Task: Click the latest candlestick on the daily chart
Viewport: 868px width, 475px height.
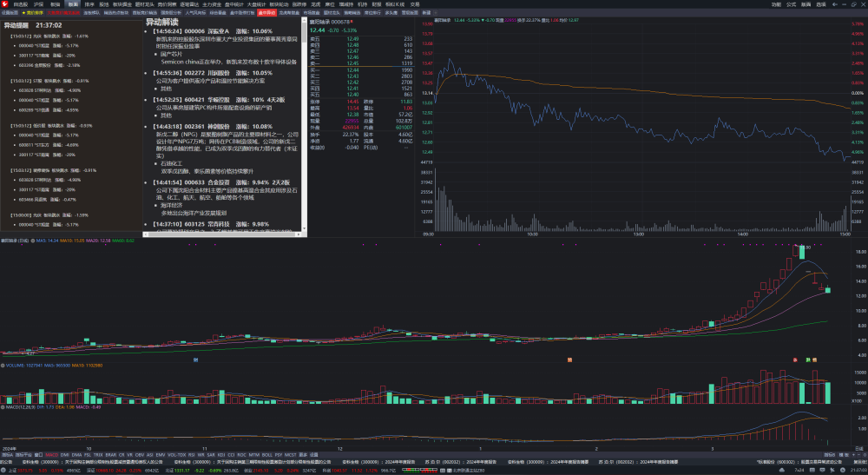Action: (828, 290)
